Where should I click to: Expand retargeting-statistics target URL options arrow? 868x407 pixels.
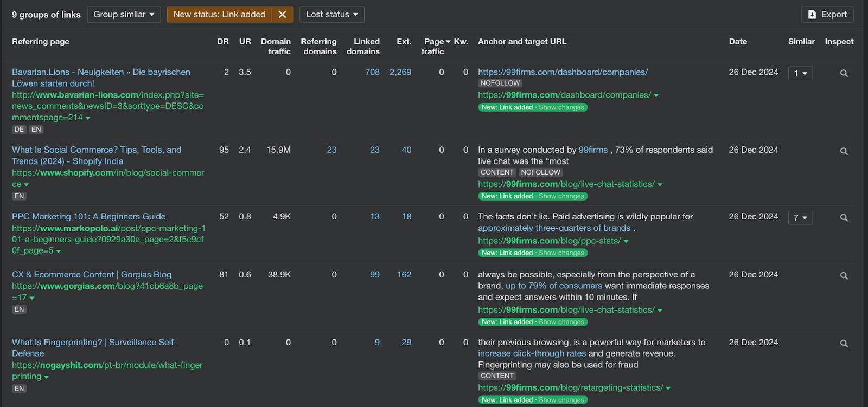point(668,388)
